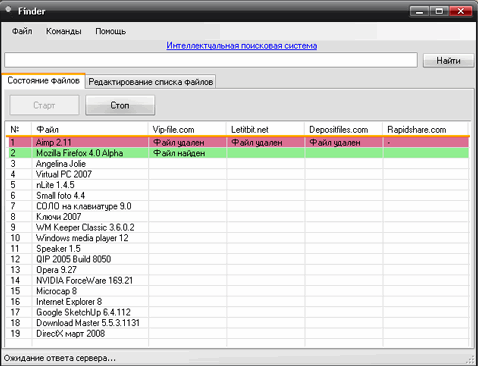
Task: Close the Finder window
Action: 461,11
